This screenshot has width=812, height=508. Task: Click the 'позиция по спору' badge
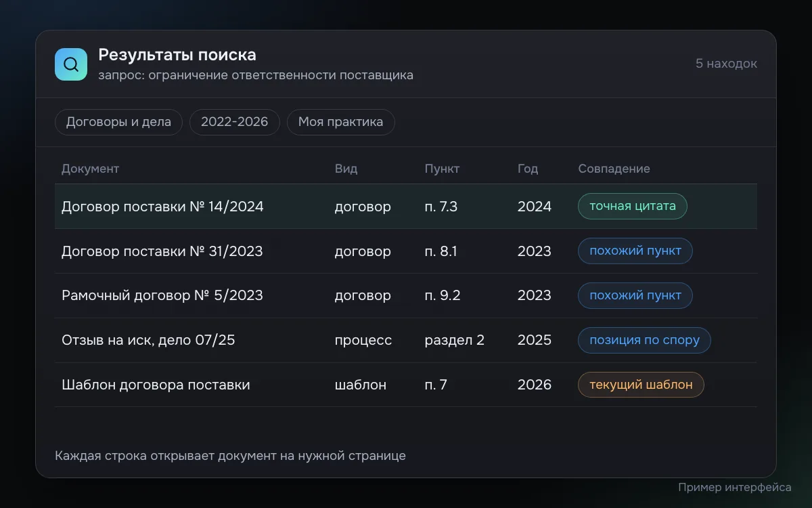point(644,340)
